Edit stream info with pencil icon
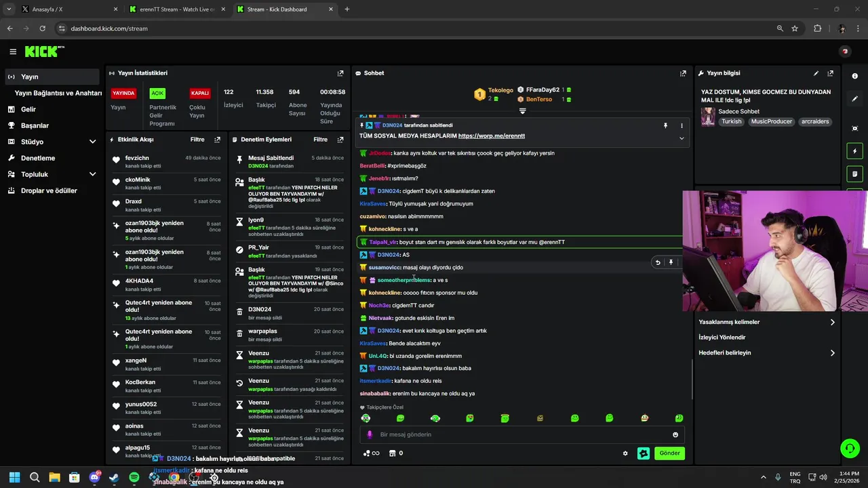The image size is (868, 488). click(816, 73)
